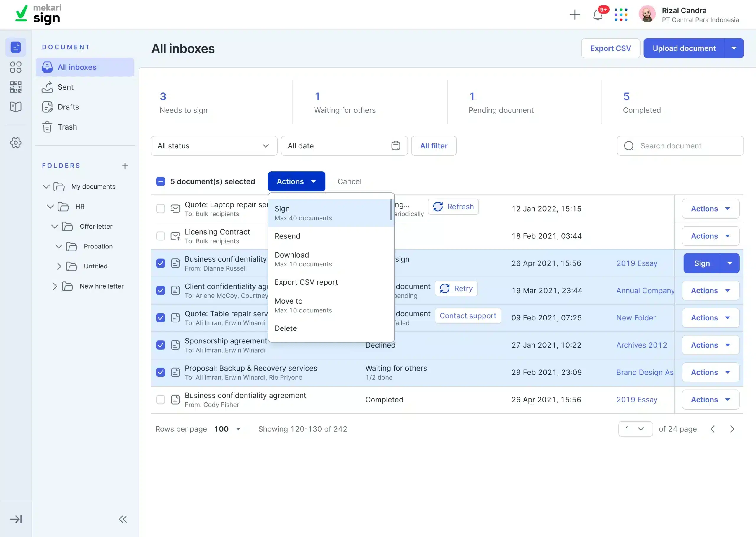
Task: Uncheck the Sponsorship agreement checkbox
Action: (160, 345)
